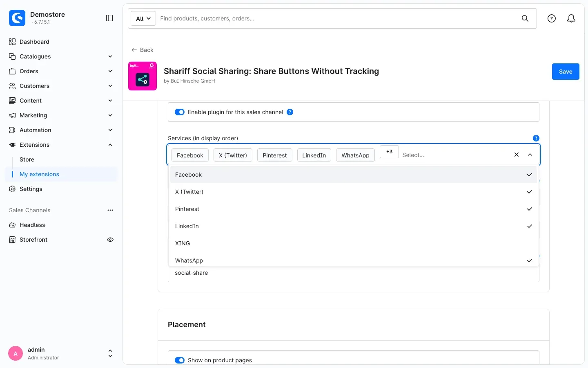This screenshot has height=368, width=588.
Task: Click the Shariff plugin thumbnail image
Action: point(143,76)
